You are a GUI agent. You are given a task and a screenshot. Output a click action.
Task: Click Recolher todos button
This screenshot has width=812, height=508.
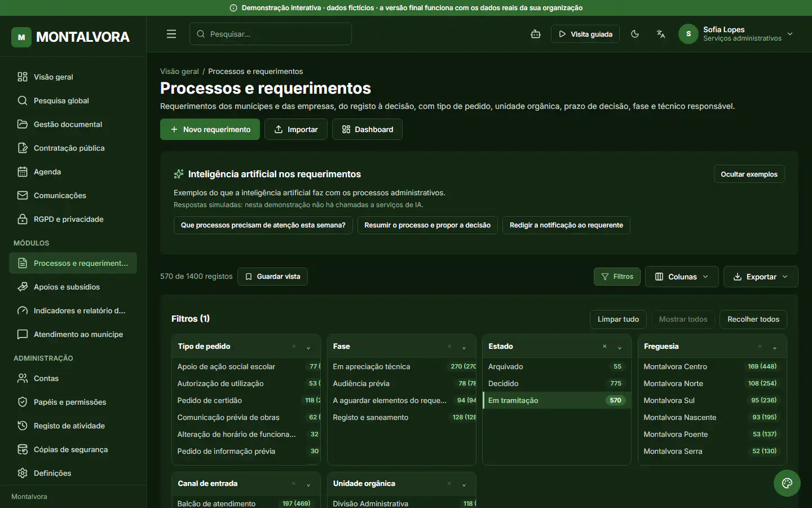pyautogui.click(x=753, y=319)
